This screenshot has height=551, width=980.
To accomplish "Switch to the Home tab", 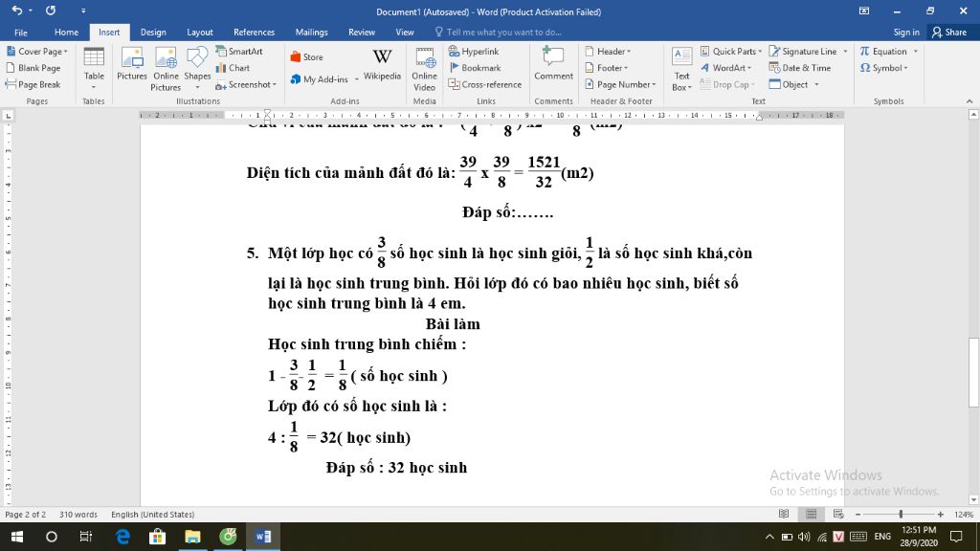I will pyautogui.click(x=66, y=32).
